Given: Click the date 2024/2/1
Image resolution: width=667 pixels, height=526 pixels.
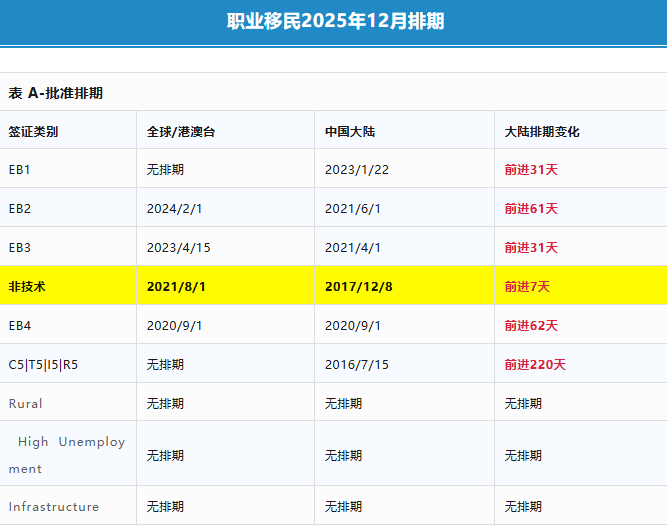Looking at the screenshot, I should pyautogui.click(x=174, y=209).
